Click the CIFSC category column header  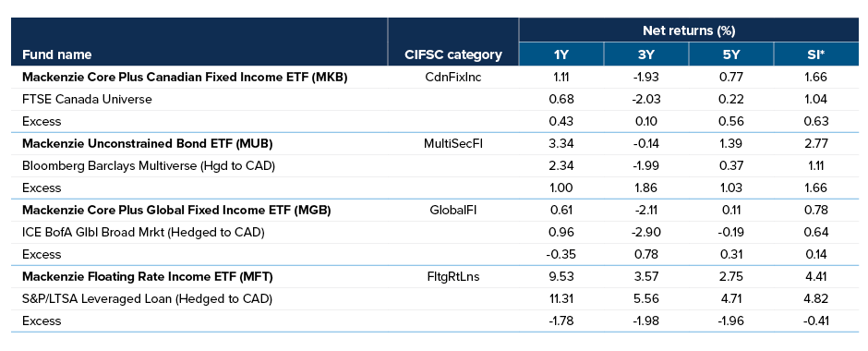click(453, 54)
